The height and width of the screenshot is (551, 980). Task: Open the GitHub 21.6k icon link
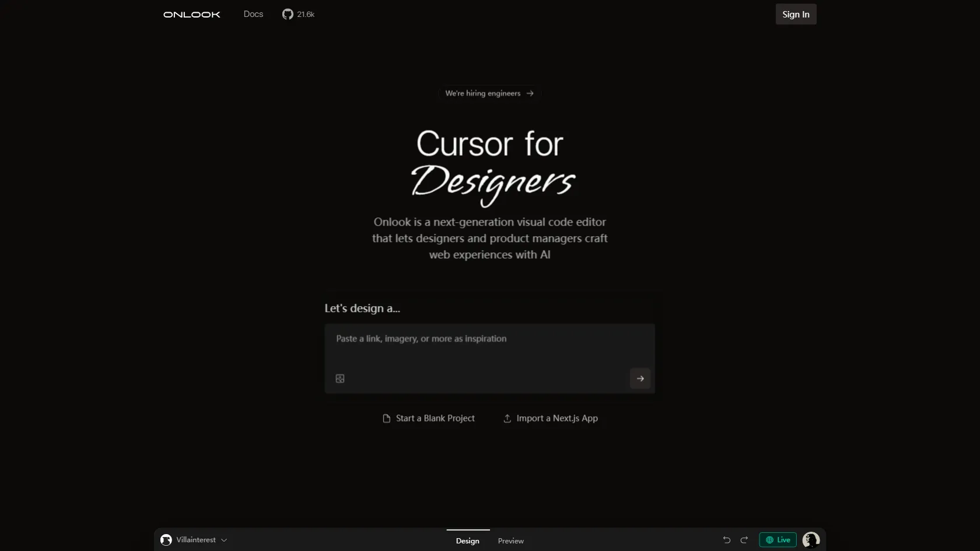tap(298, 14)
